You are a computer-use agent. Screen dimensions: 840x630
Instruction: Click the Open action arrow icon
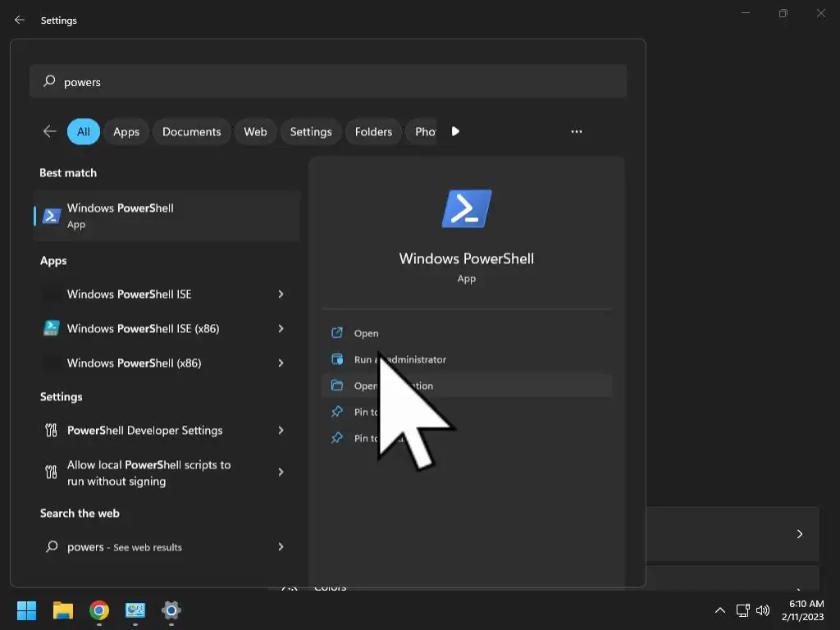[337, 333]
